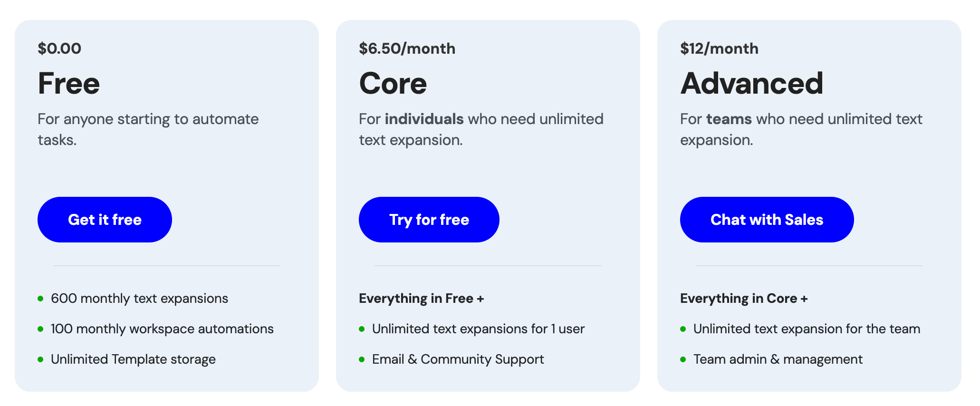This screenshot has width=980, height=406.
Task: Click the bold word individuals in Core description
Action: pyautogui.click(x=424, y=119)
